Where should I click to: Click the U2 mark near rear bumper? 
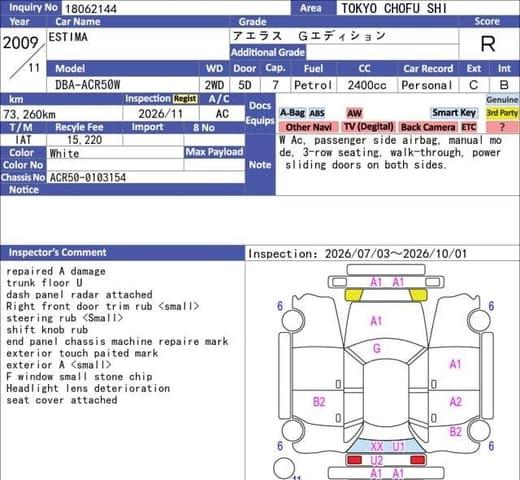click(377, 460)
